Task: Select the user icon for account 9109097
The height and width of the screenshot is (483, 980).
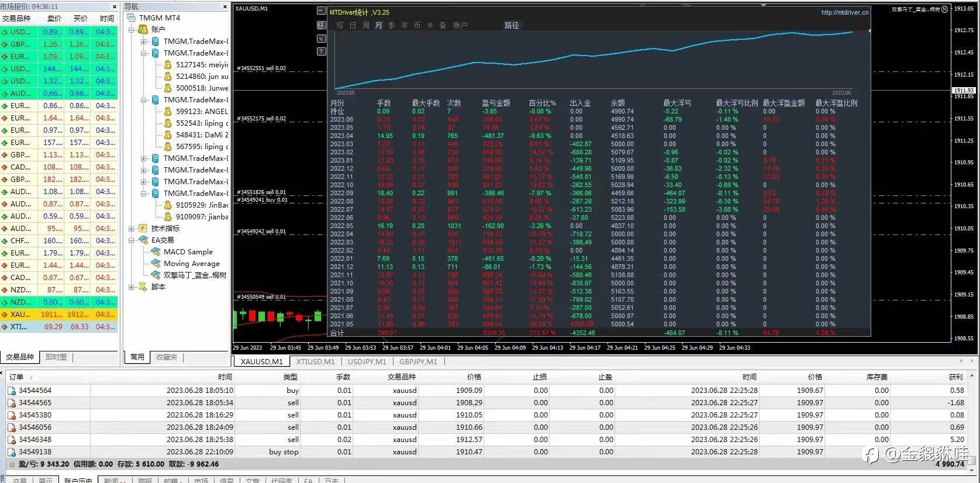Action: 168,216
